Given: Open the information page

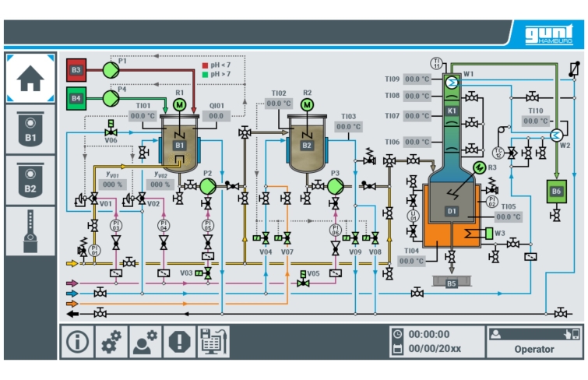Looking at the screenshot, I should pyautogui.click(x=77, y=342).
